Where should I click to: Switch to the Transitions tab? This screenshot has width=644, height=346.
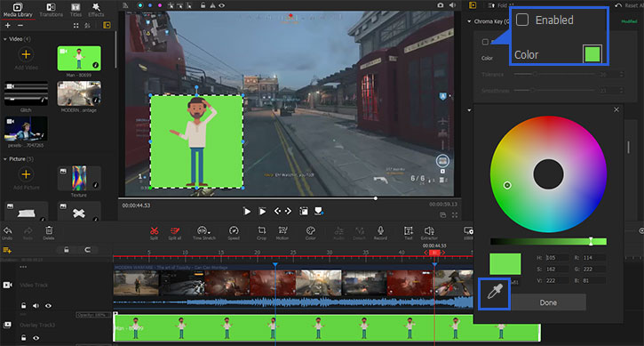pyautogui.click(x=51, y=10)
